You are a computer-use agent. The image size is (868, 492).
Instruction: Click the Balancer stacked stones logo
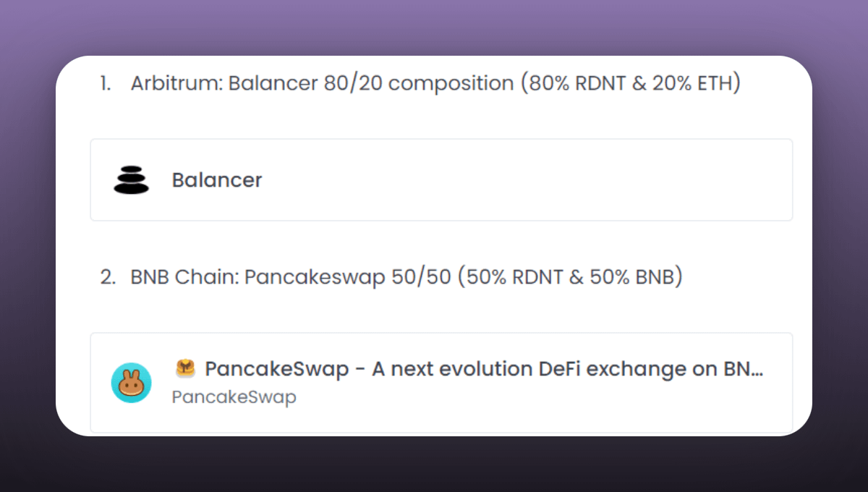click(x=131, y=180)
